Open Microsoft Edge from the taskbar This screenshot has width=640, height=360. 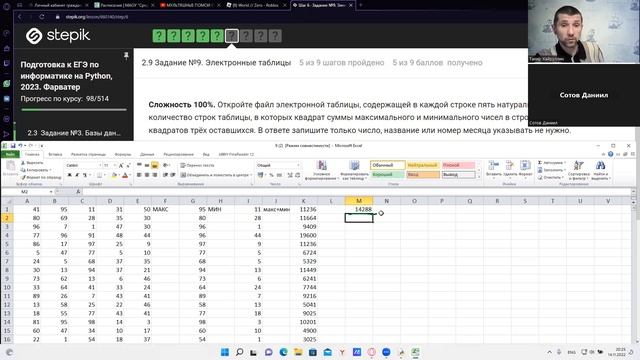[x=283, y=352]
